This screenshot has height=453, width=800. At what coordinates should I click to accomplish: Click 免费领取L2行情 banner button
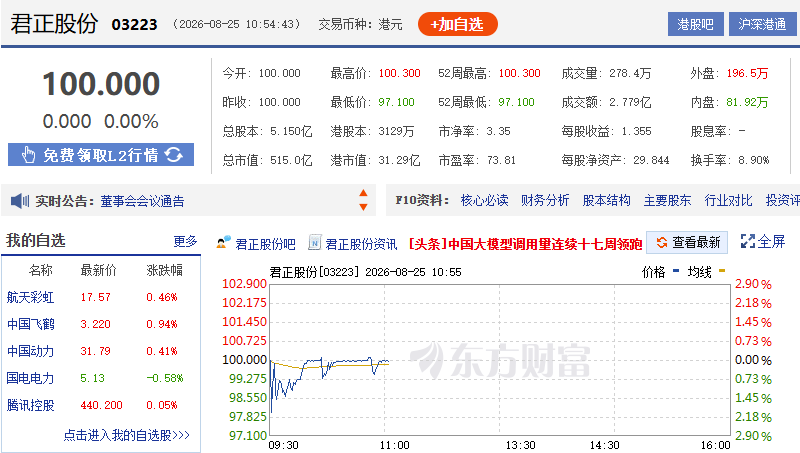tap(101, 155)
